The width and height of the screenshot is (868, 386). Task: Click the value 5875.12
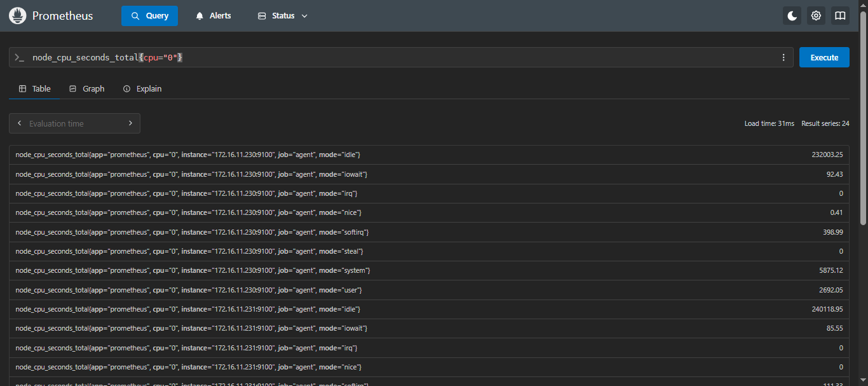pyautogui.click(x=831, y=270)
